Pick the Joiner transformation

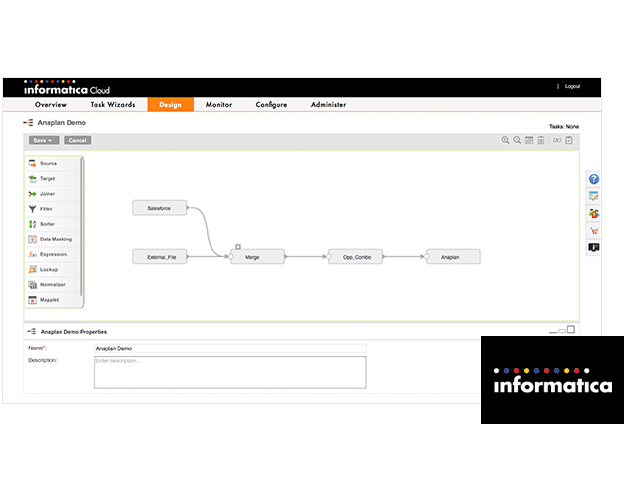[53, 194]
